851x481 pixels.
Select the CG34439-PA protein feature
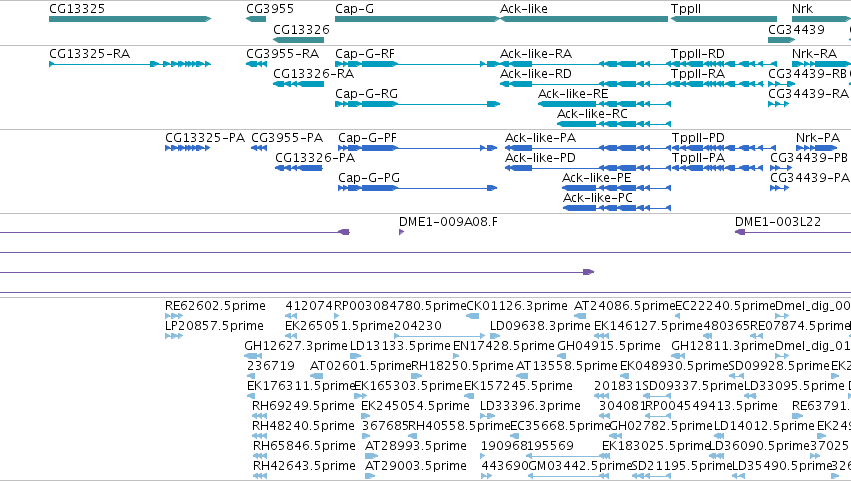click(779, 188)
